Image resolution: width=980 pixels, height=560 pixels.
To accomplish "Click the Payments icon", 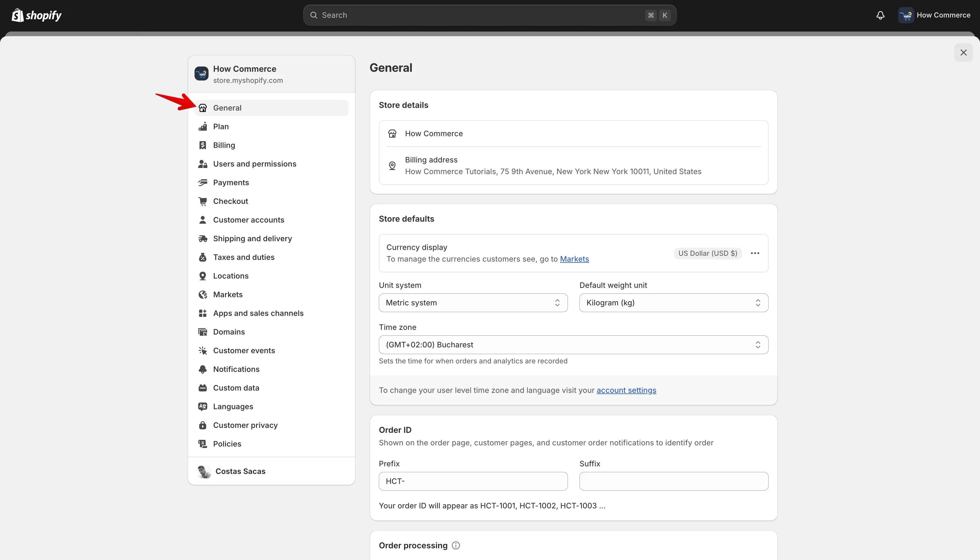I will point(203,183).
